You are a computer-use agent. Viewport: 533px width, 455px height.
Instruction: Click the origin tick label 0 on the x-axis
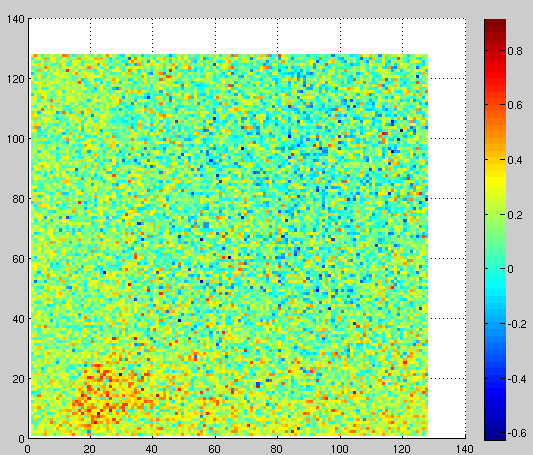[x=28, y=449]
